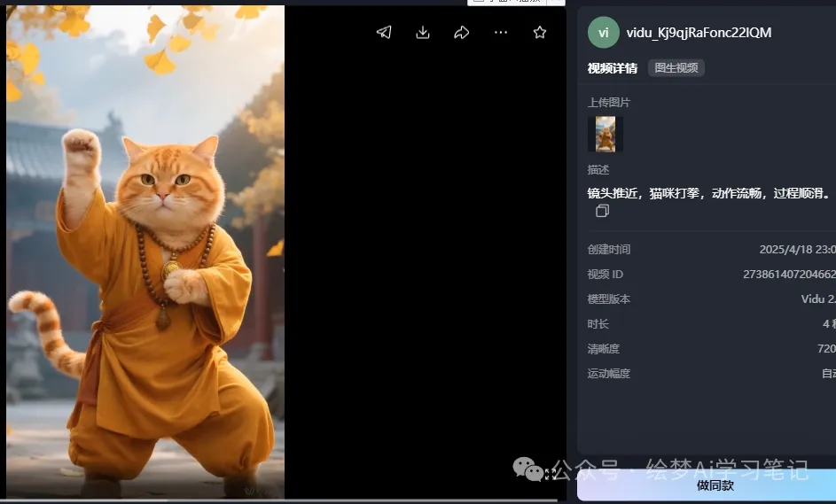Image resolution: width=836 pixels, height=504 pixels.
Task: Click the video progress bar at bottom
Action: (283, 500)
